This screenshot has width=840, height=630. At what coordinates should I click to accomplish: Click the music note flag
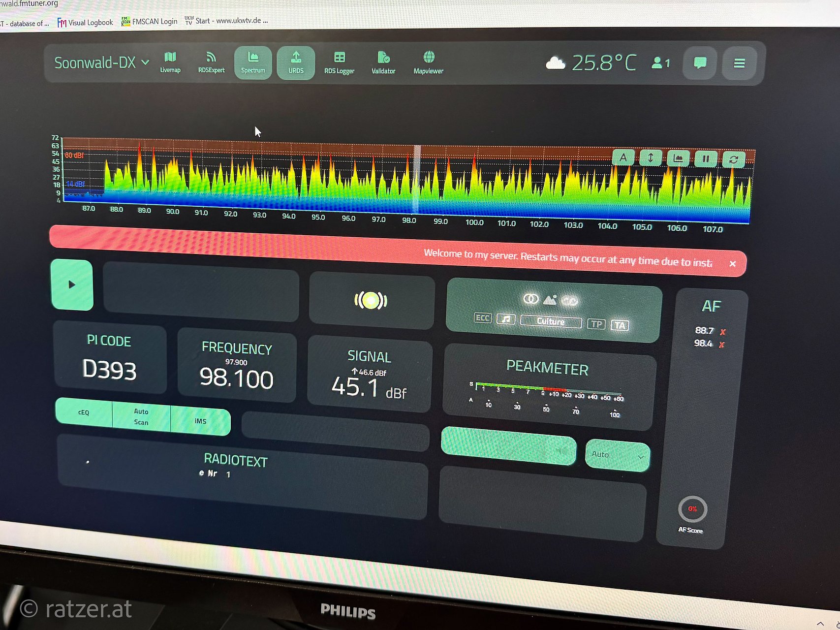(506, 319)
